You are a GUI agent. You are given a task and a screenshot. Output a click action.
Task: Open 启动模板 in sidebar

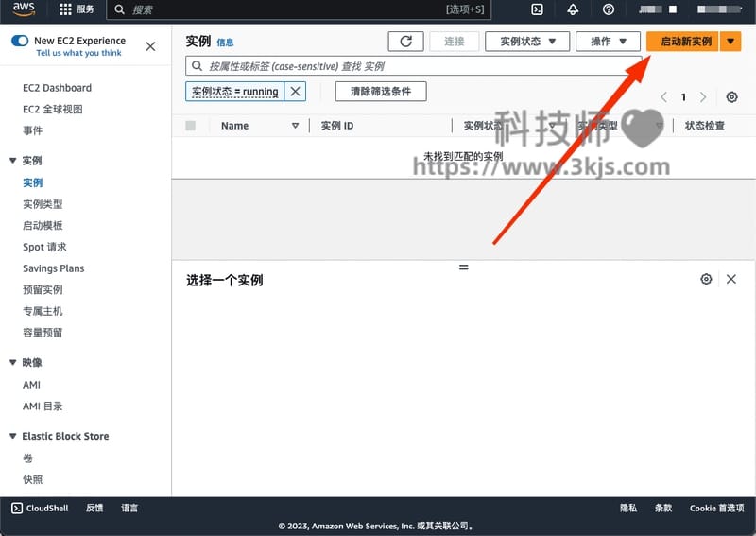(43, 225)
